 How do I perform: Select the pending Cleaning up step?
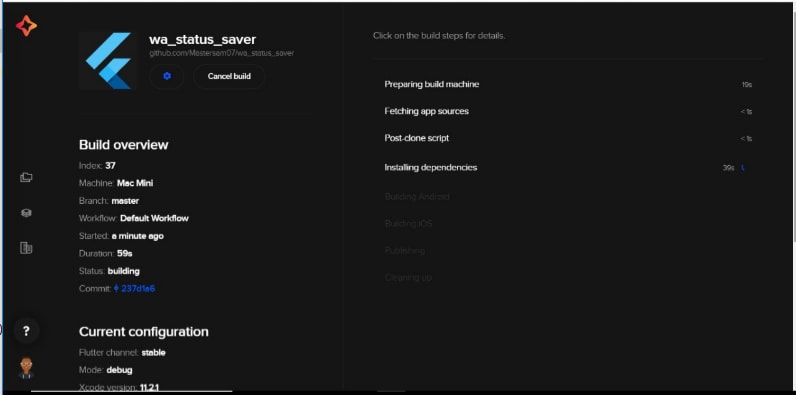coord(408,278)
